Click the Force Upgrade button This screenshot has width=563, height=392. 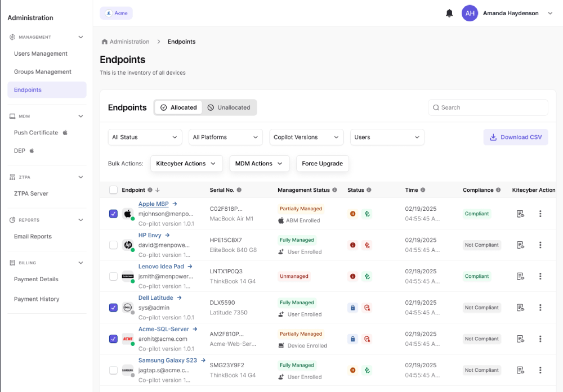pyautogui.click(x=322, y=164)
